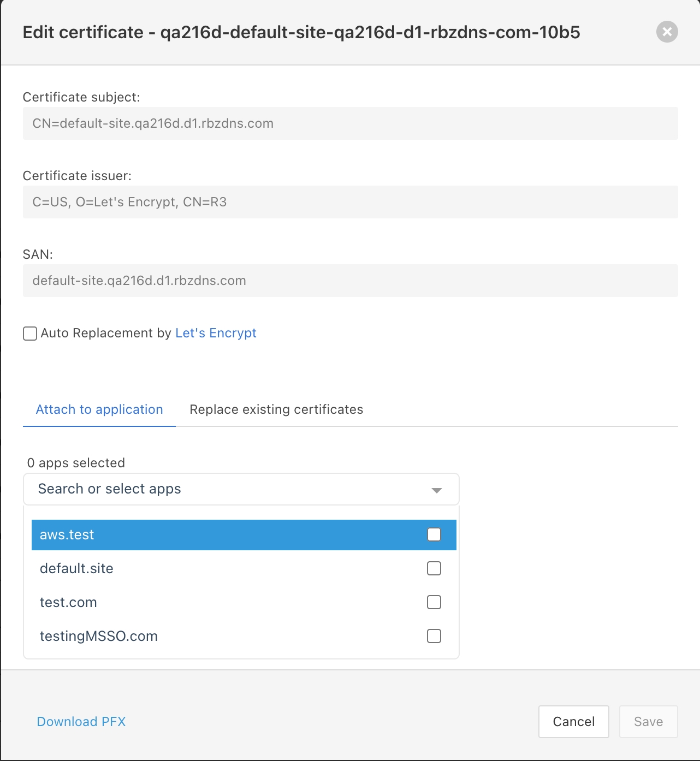
Task: Click the Certificate subject field
Action: [350, 123]
